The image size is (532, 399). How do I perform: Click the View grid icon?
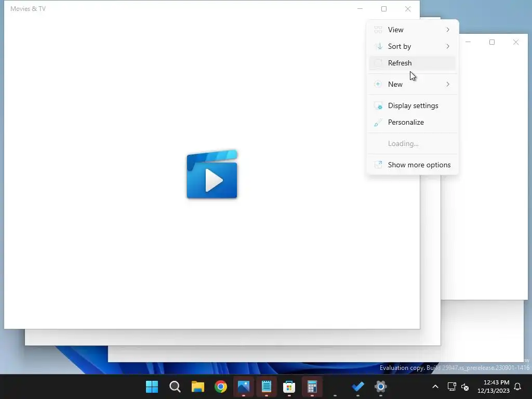(378, 30)
